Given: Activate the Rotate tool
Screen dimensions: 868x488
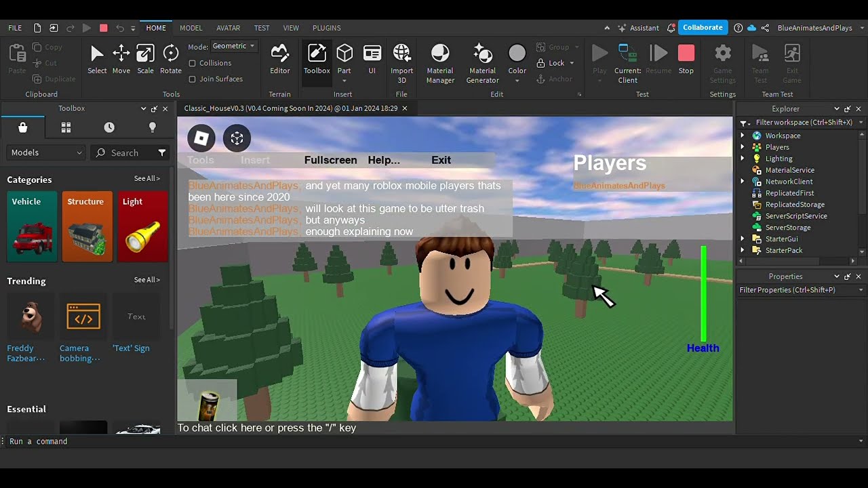Looking at the screenshot, I should (x=171, y=59).
